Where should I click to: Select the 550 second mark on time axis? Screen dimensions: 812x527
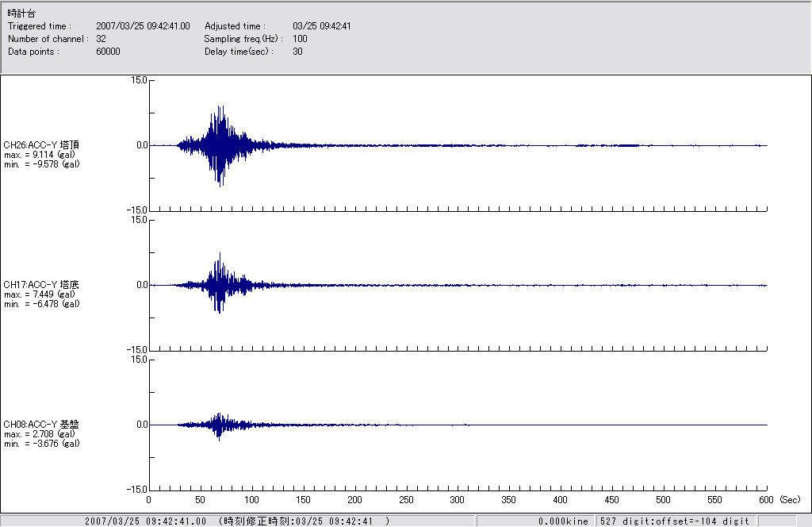(715, 501)
